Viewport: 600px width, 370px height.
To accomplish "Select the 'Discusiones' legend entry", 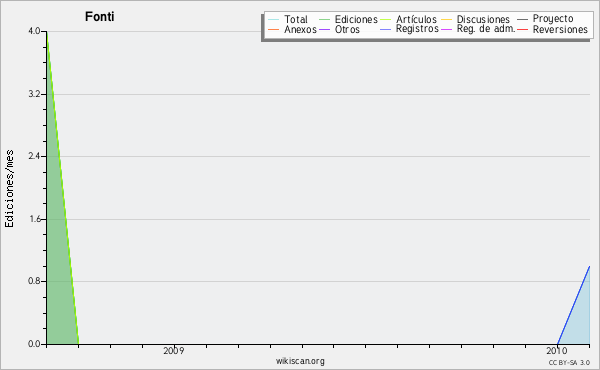I will tap(483, 19).
